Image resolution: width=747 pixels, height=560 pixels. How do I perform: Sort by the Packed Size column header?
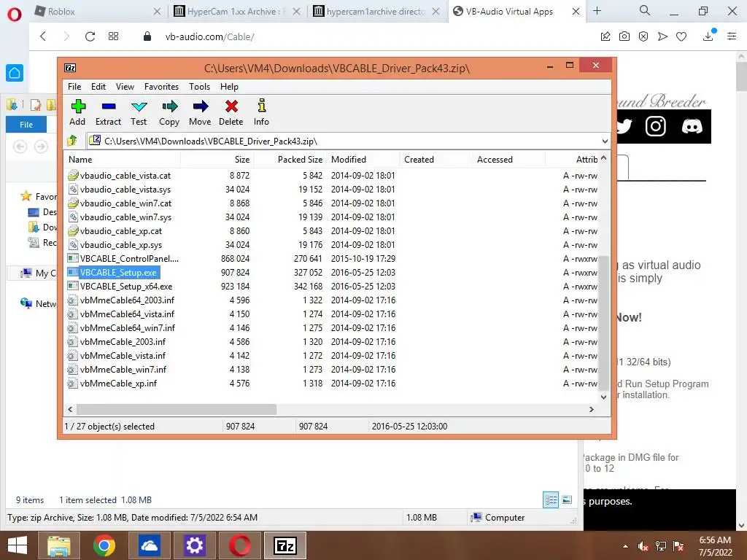coord(290,160)
